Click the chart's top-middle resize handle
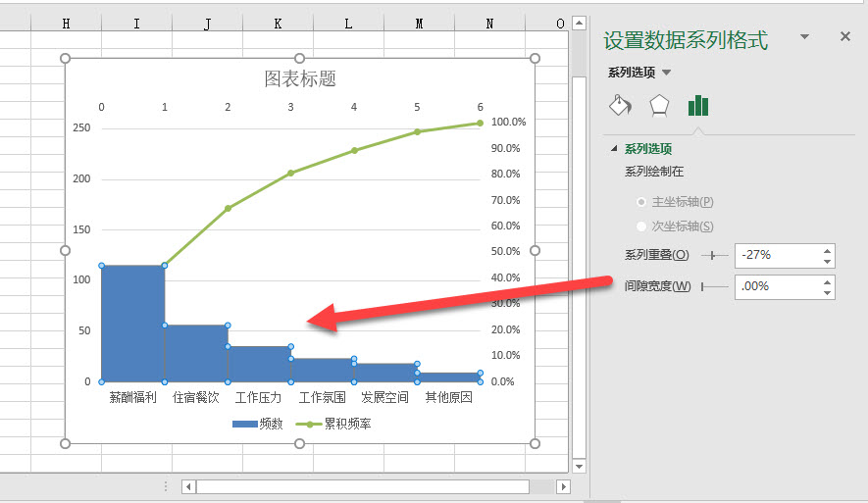Screen dimensions: 868x503 point(299,58)
